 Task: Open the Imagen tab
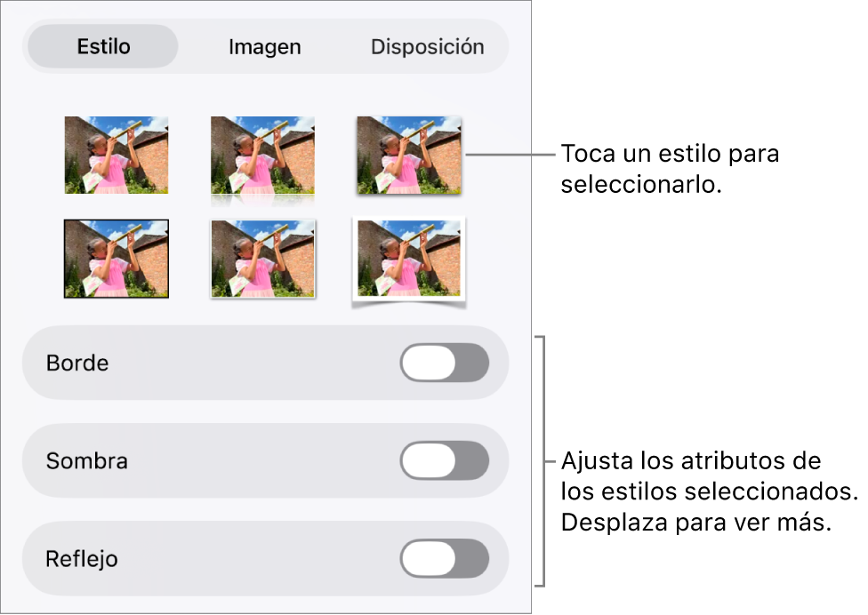[265, 46]
